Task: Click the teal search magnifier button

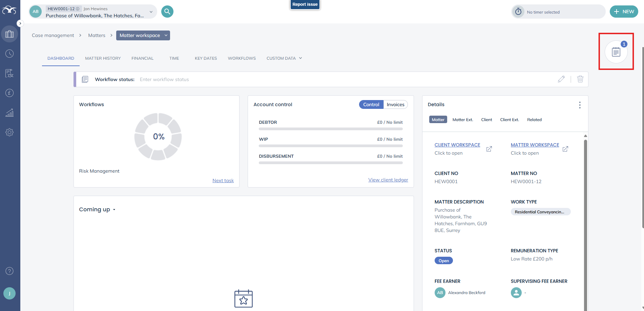Action: pos(167,12)
